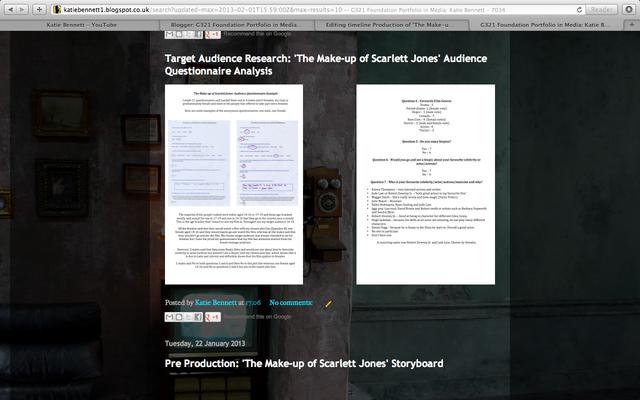
Task: Go forward using Safari's forward arrow
Action: [x=22, y=9]
